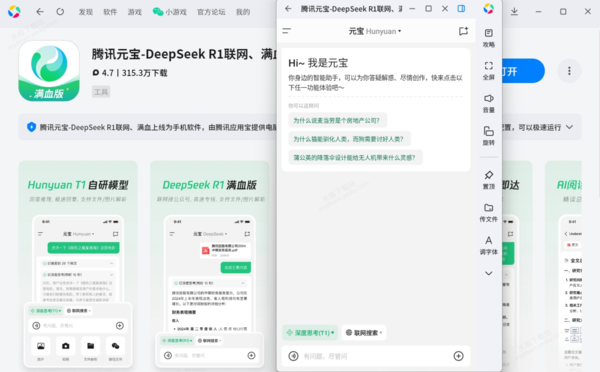Refresh the app store page
Viewport: 600px width, 372px height.
pos(60,12)
